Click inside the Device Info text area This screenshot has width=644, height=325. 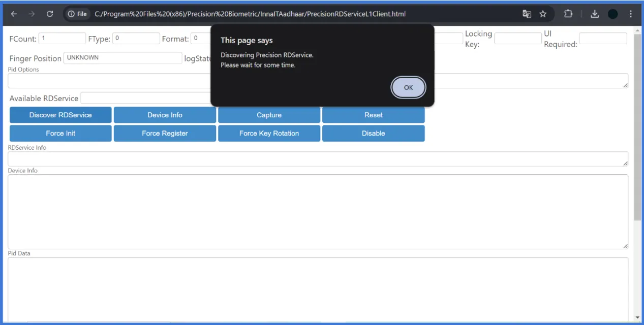[318, 212]
